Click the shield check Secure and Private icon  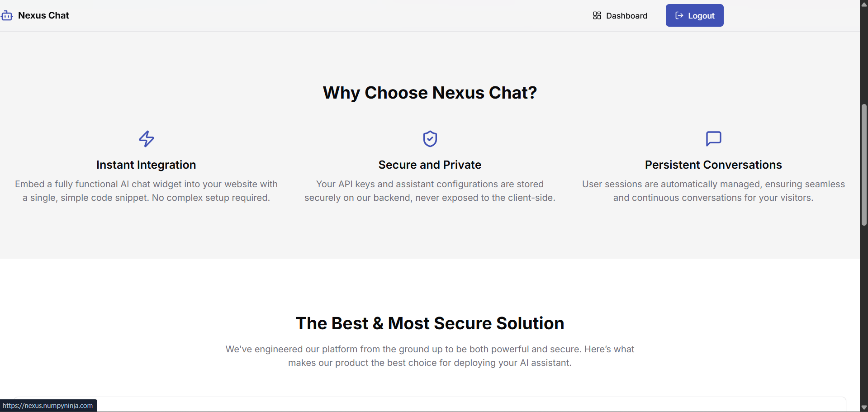point(430,139)
